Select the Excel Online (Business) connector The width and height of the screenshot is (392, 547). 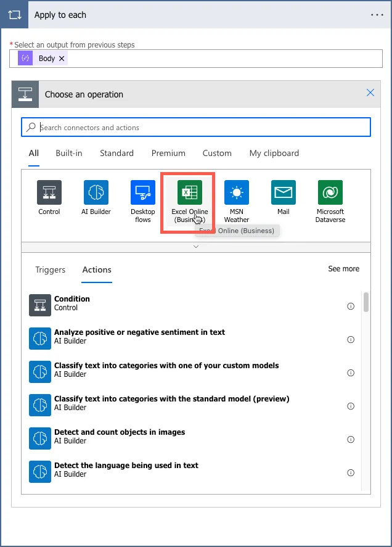[x=189, y=192]
